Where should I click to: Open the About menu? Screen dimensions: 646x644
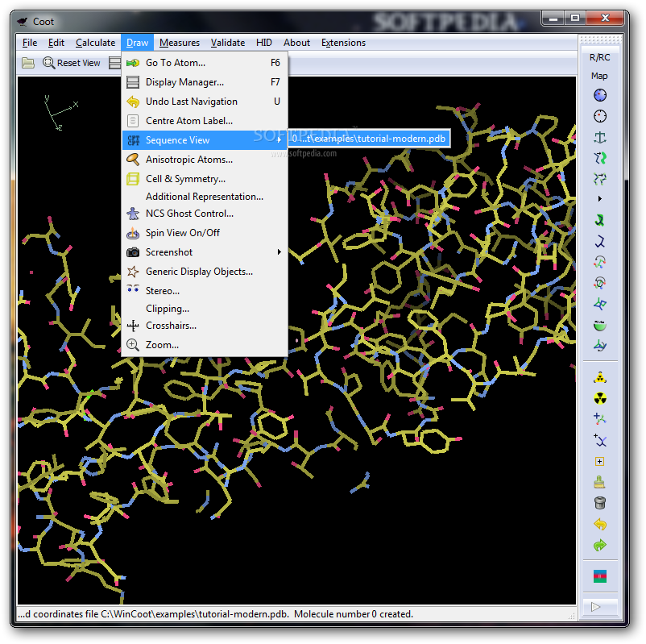pyautogui.click(x=296, y=43)
